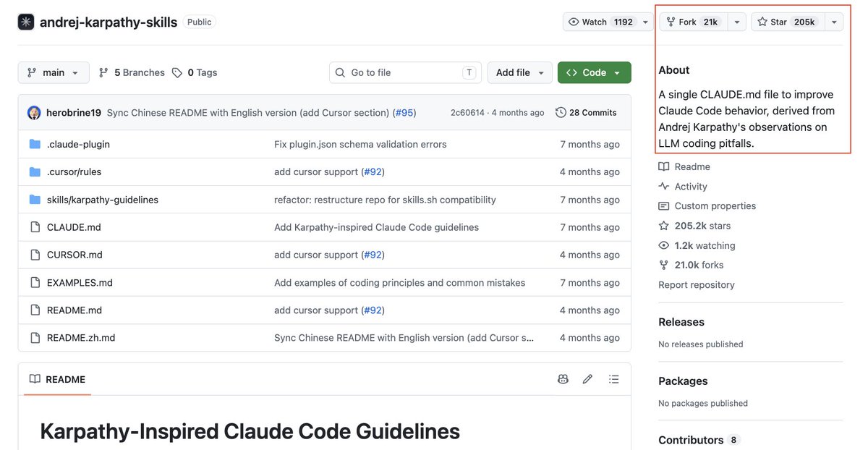868x450 pixels.
Task: Click the herobrine19 username link
Action: point(74,113)
